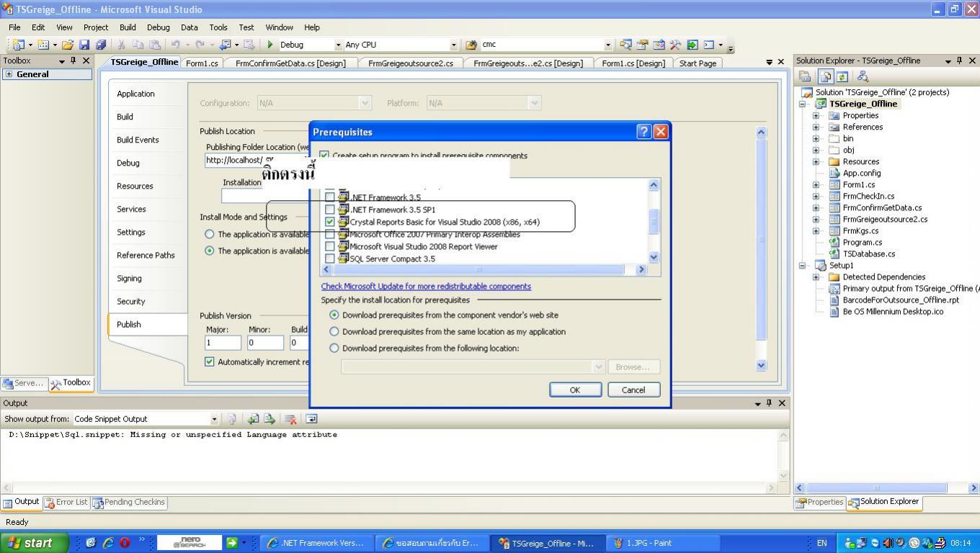Open the Build menu

128,27
